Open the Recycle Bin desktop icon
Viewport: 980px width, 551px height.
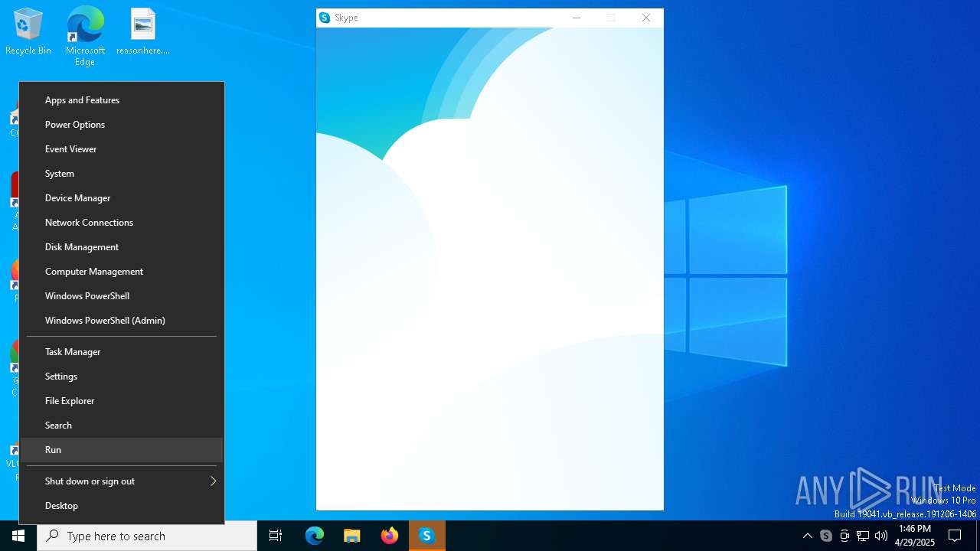28,32
